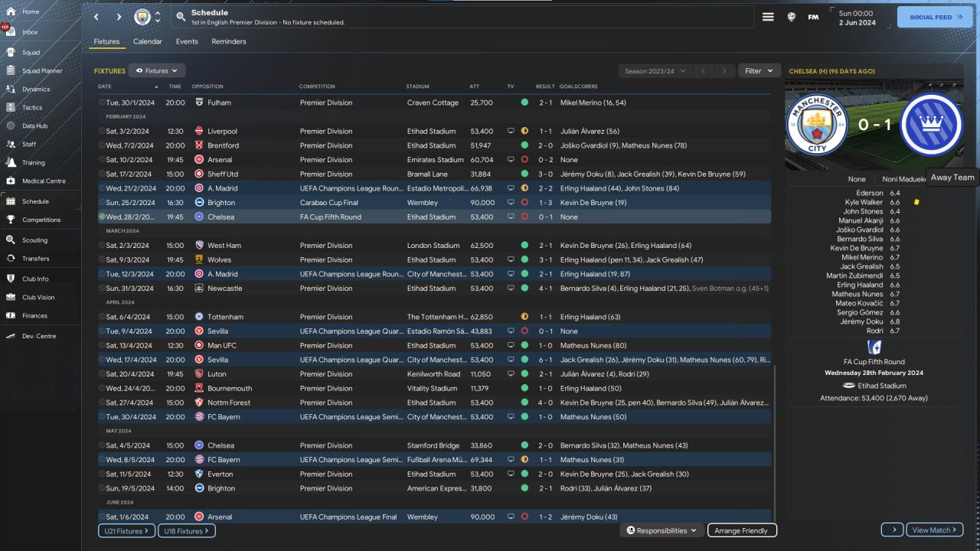980x551 pixels.
Task: Open the FM menu
Action: pyautogui.click(x=813, y=17)
